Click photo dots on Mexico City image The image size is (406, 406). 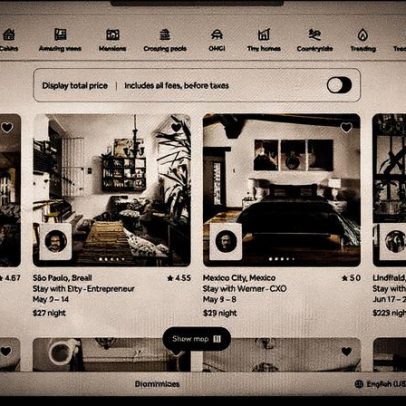click(282, 259)
